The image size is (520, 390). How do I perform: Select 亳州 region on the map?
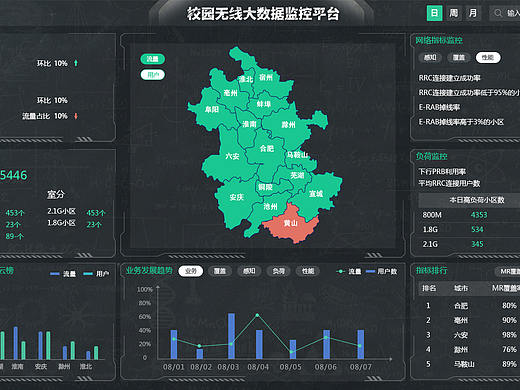click(230, 93)
